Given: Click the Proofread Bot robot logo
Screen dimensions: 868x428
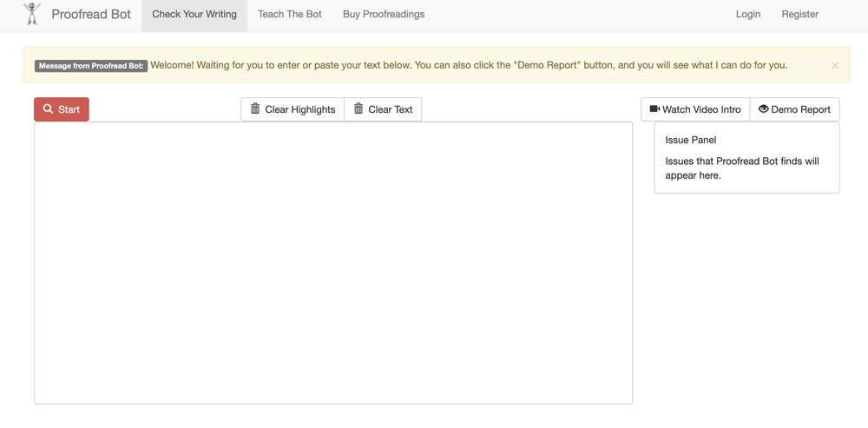Looking at the screenshot, I should tap(32, 14).
